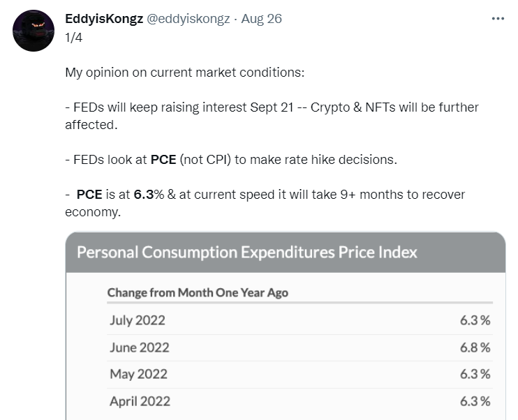This screenshot has height=420, width=518.
Task: Click the "My opinion on current market conditions" line
Action: [184, 73]
